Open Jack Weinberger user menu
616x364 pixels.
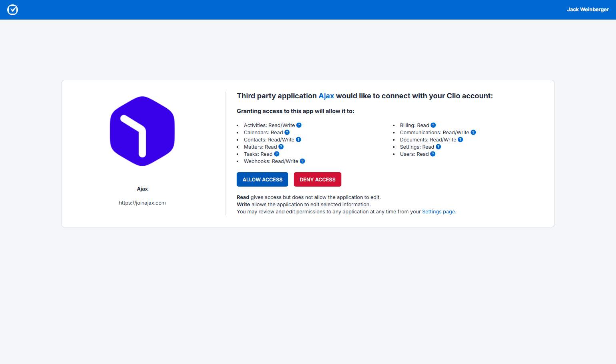(588, 10)
